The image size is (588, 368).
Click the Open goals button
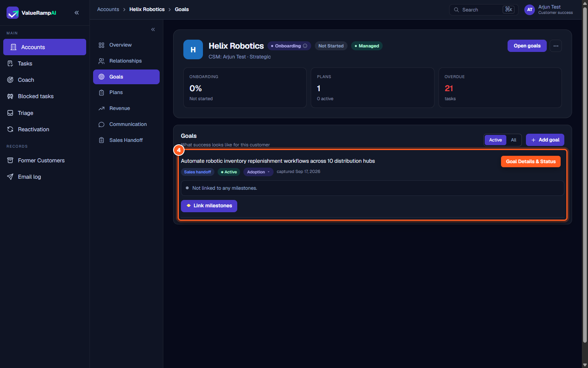pos(527,46)
